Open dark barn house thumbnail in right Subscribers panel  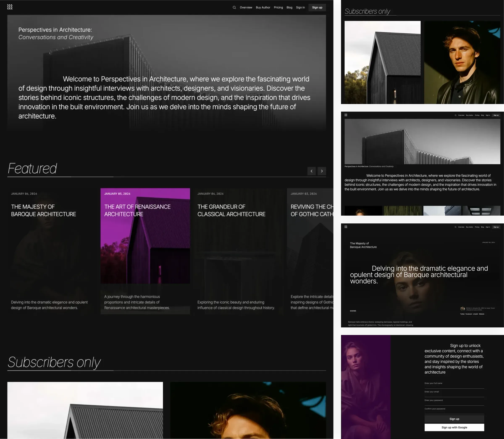tap(383, 62)
